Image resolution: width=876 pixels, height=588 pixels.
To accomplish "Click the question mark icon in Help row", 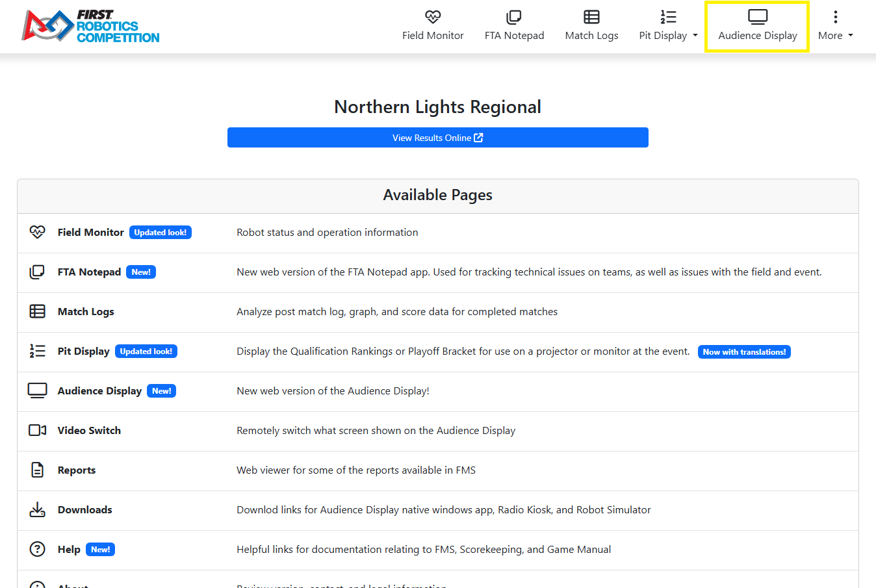I will click(x=38, y=549).
